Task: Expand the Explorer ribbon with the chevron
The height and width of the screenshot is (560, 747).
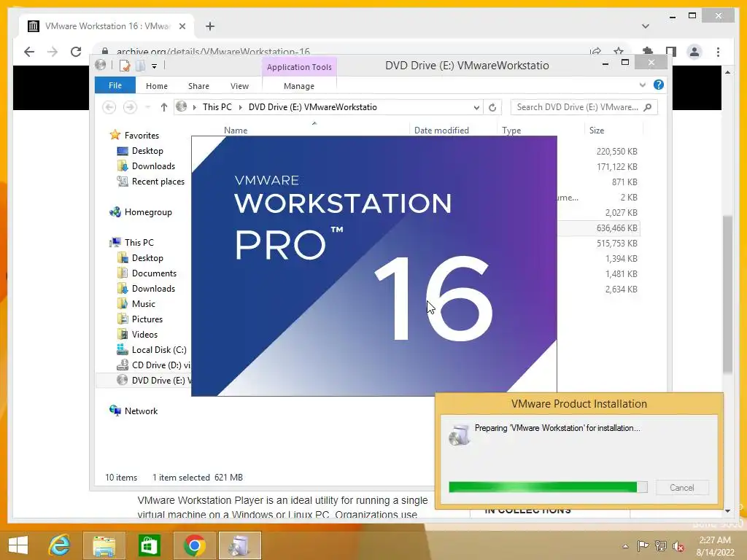Action: (643, 85)
